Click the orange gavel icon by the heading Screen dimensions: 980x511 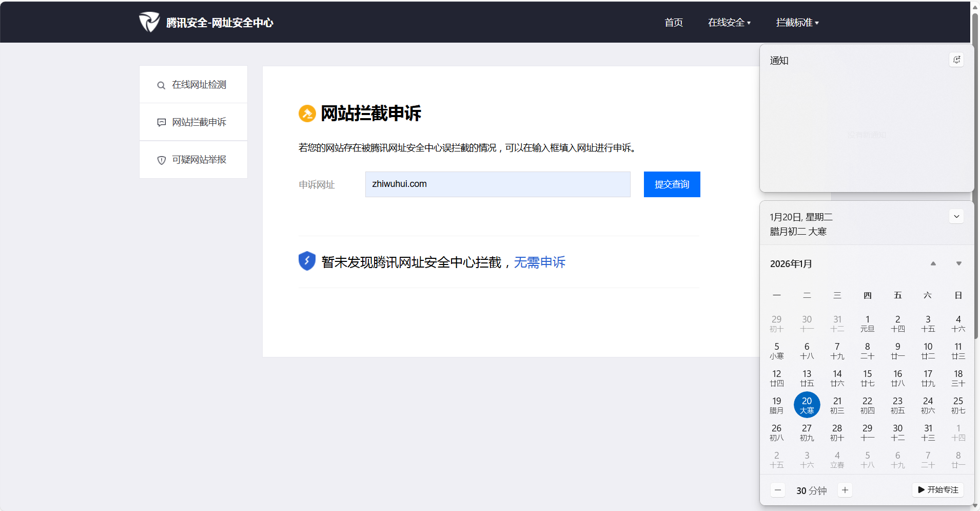[x=307, y=113]
